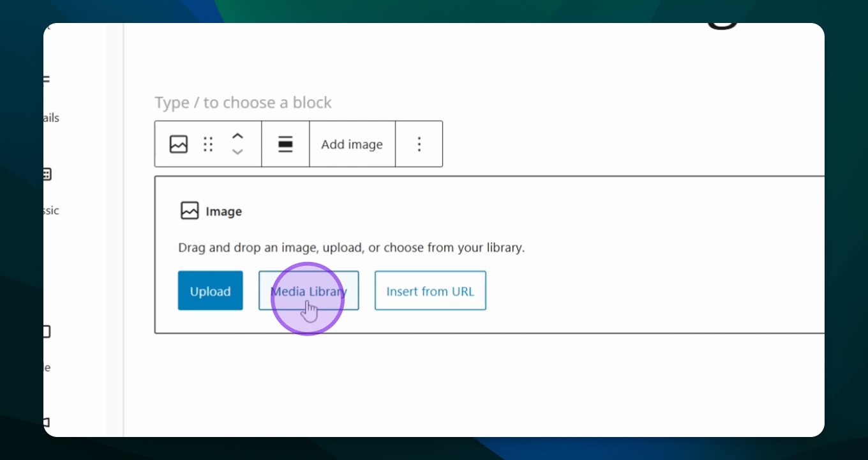Click the six-dot drag handle icon
Screen dimensions: 868x460
208,144
